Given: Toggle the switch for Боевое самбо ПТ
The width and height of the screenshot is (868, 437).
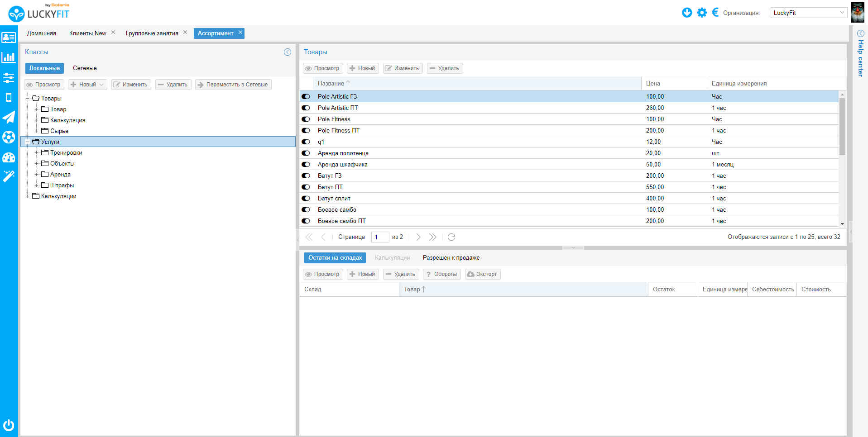Looking at the screenshot, I should 306,221.
